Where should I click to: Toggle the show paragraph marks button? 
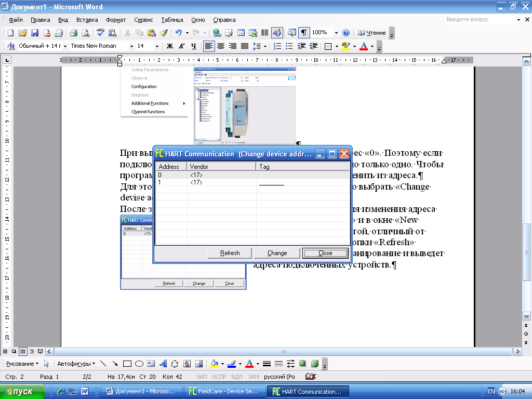coord(304,33)
